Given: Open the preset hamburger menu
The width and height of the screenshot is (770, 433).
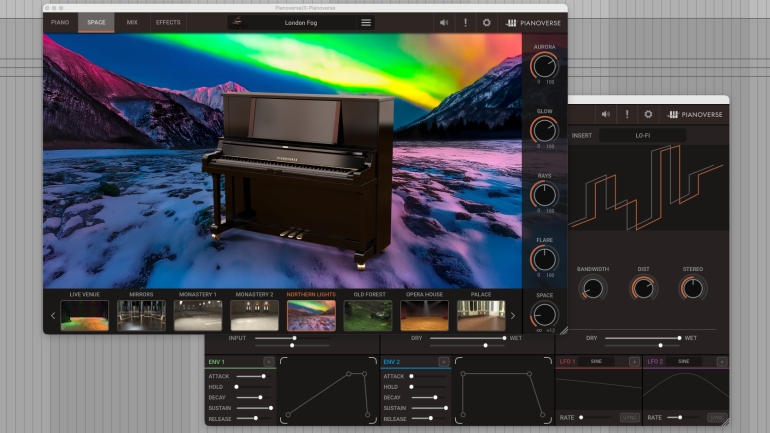Looking at the screenshot, I should click(366, 23).
